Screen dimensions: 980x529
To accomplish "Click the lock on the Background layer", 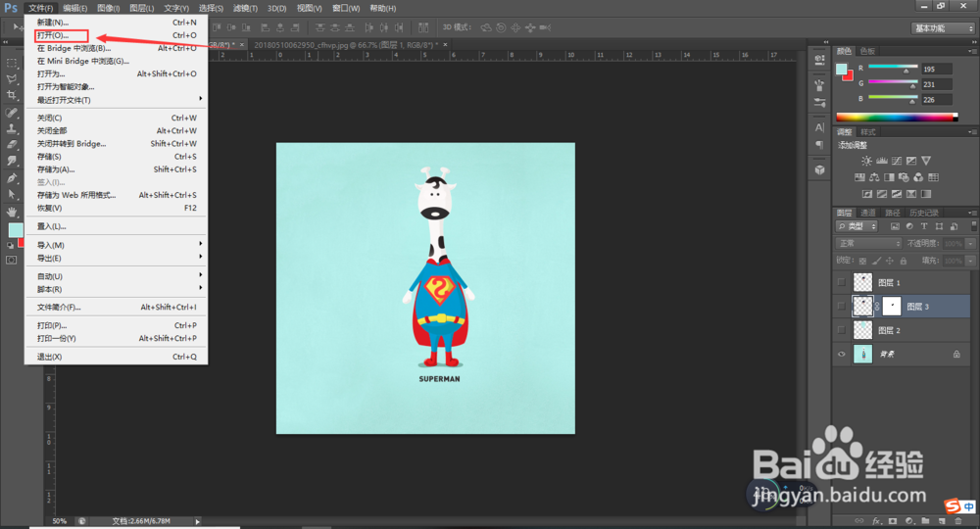I will pyautogui.click(x=956, y=354).
